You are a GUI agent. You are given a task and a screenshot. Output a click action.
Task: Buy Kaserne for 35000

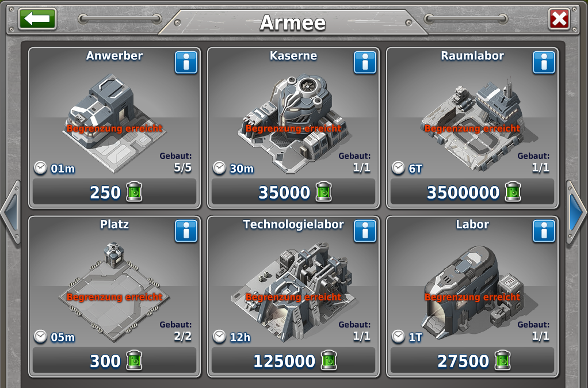point(293,192)
